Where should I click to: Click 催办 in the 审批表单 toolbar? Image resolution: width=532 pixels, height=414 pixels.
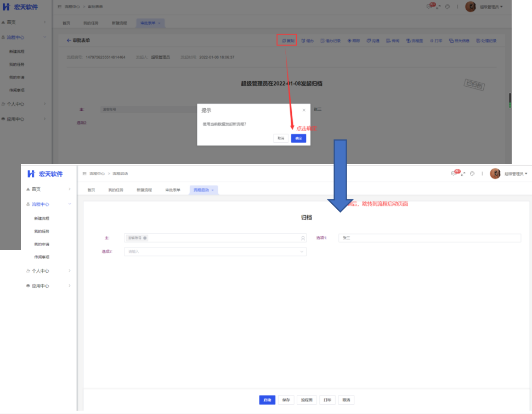point(307,41)
